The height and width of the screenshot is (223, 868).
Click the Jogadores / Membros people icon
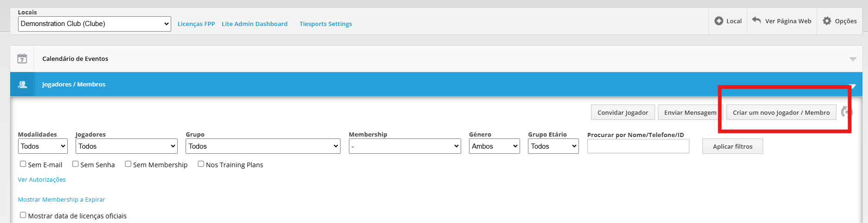(x=22, y=85)
